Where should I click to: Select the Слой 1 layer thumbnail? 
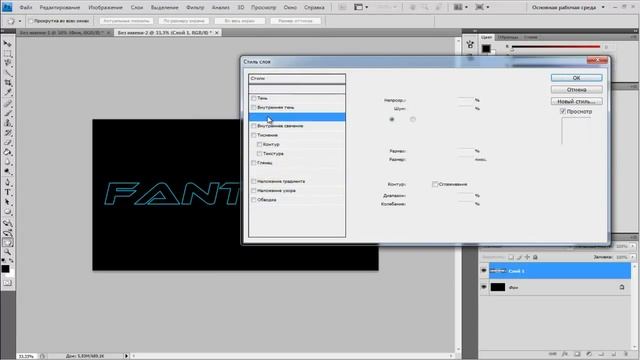[498, 271]
